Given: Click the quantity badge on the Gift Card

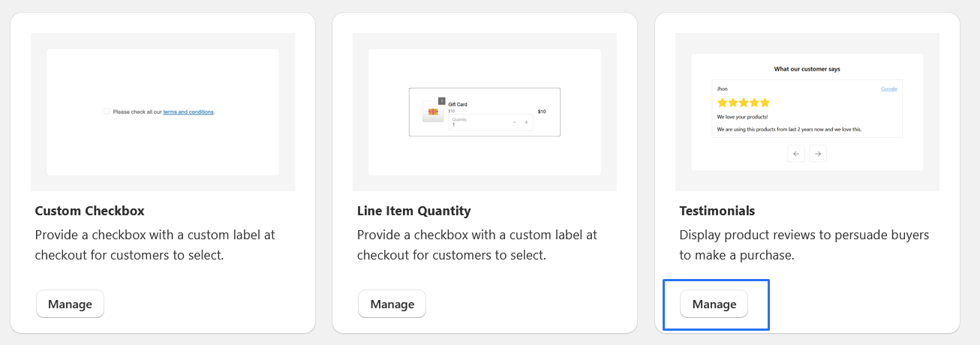Looking at the screenshot, I should tap(442, 100).
